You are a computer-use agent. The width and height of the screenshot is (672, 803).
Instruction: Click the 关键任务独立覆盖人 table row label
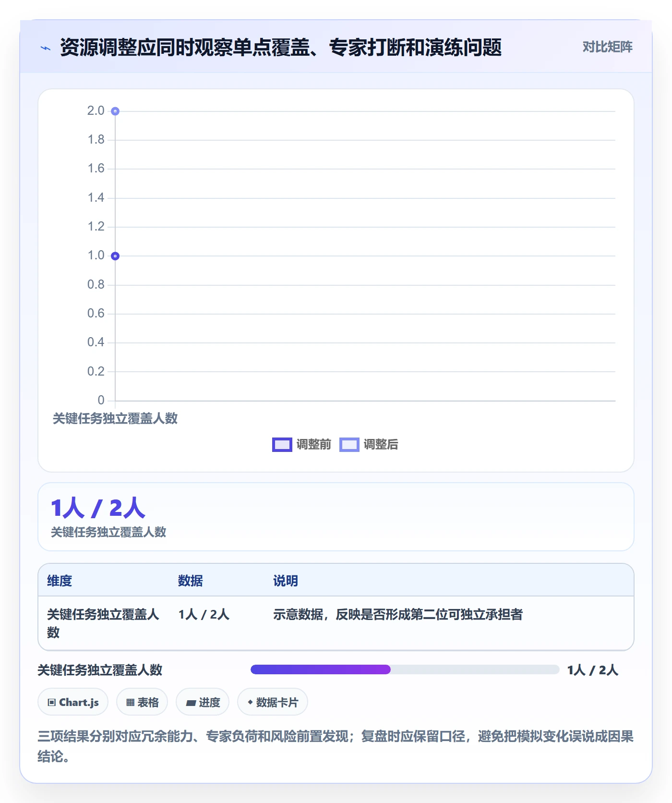(x=103, y=623)
